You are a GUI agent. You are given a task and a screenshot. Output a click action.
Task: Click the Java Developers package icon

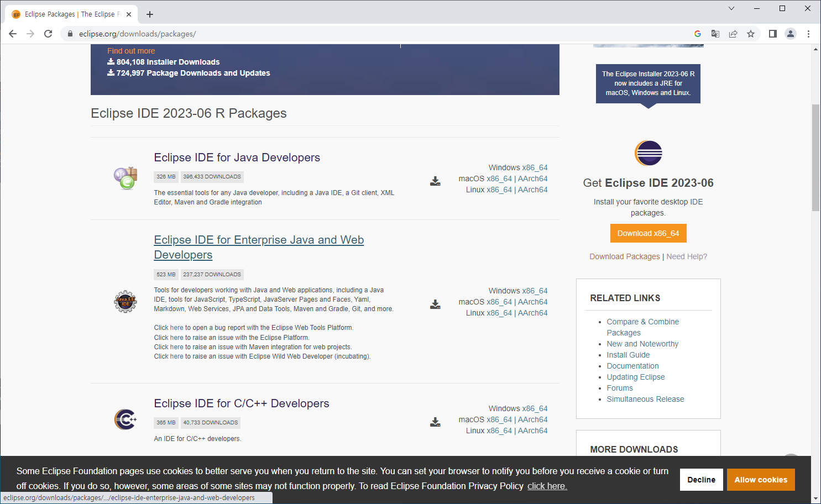pyautogui.click(x=125, y=178)
